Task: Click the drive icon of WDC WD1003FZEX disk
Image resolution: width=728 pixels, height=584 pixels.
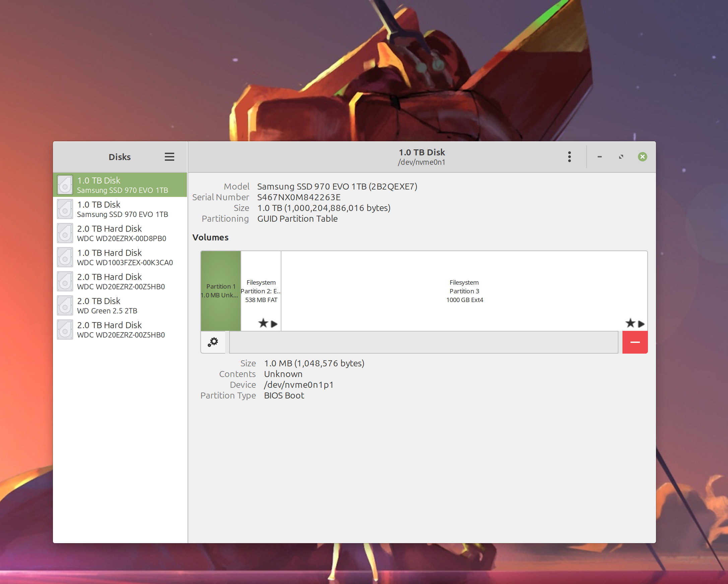Action: point(65,257)
